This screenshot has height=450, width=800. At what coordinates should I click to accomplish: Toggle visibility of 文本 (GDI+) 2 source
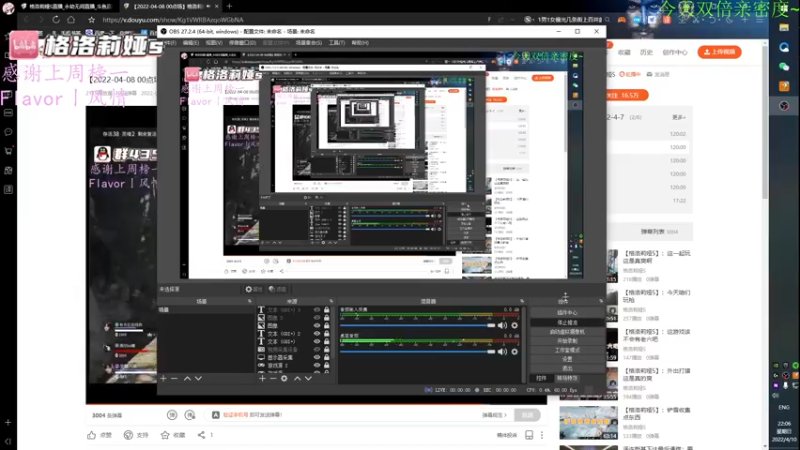(317, 334)
